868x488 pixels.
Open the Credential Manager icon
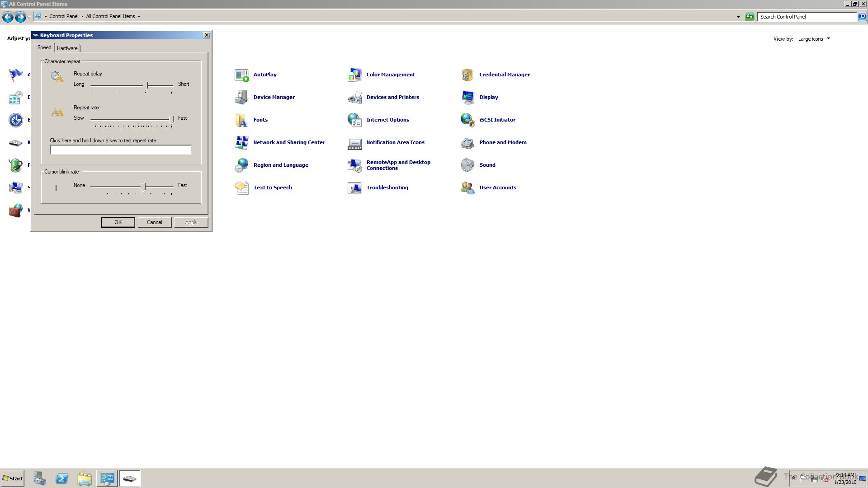click(468, 75)
